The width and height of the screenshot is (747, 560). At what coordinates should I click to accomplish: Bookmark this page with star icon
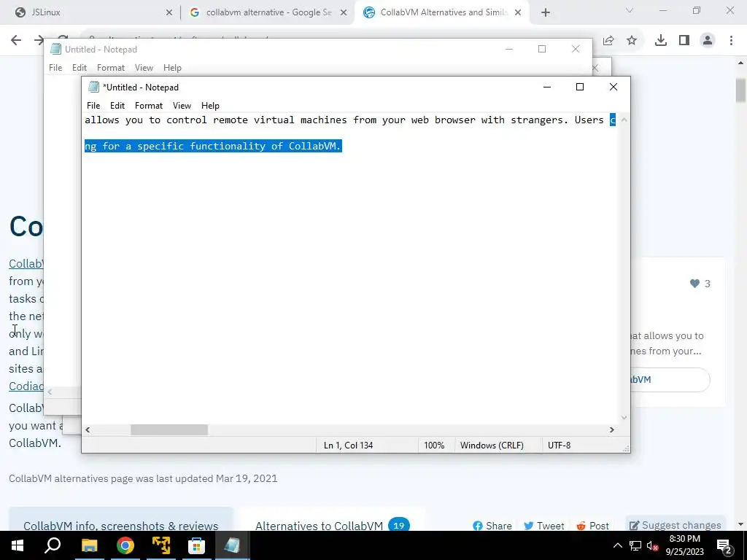[x=632, y=41]
